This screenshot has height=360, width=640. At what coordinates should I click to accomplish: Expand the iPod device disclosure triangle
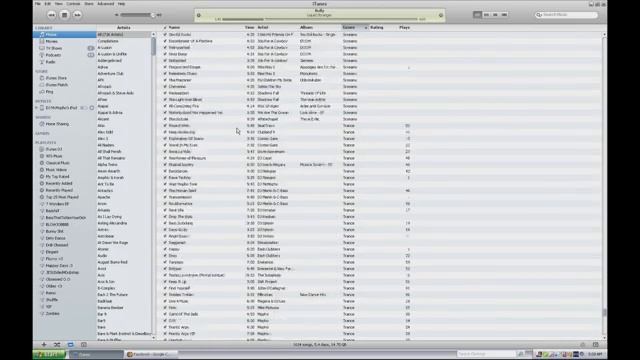pyautogui.click(x=36, y=108)
